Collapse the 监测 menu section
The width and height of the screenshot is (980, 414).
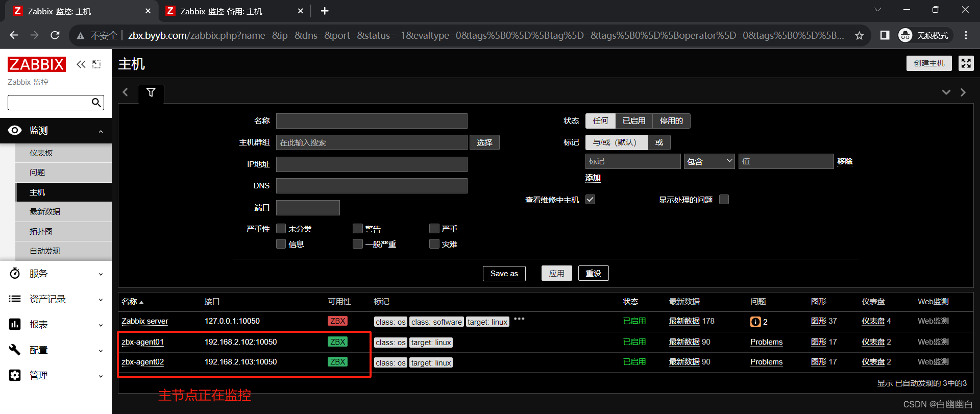pyautogui.click(x=101, y=131)
